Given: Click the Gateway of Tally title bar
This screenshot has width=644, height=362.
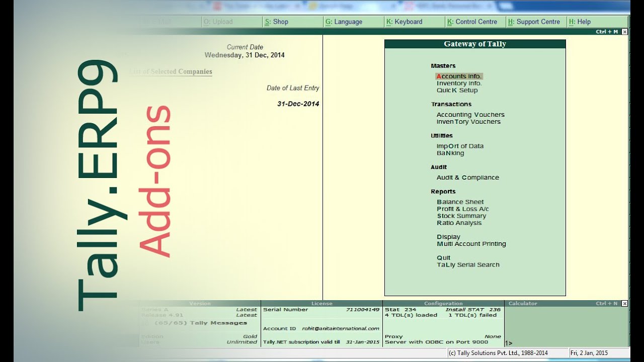Looking at the screenshot, I should pyautogui.click(x=475, y=44).
